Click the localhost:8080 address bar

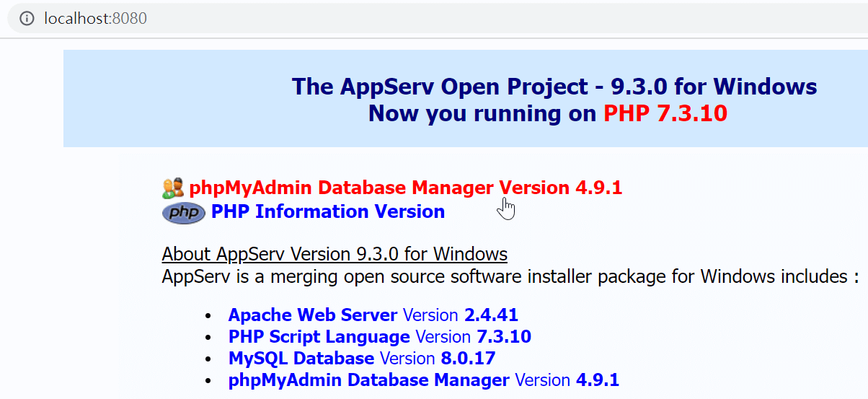[437, 19]
